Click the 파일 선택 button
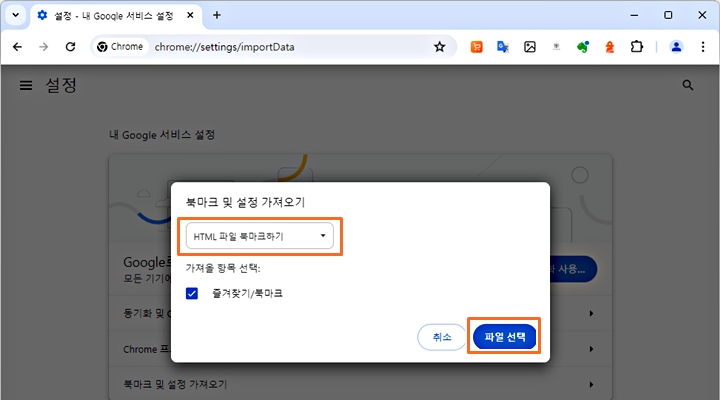720x400 pixels. coord(505,337)
